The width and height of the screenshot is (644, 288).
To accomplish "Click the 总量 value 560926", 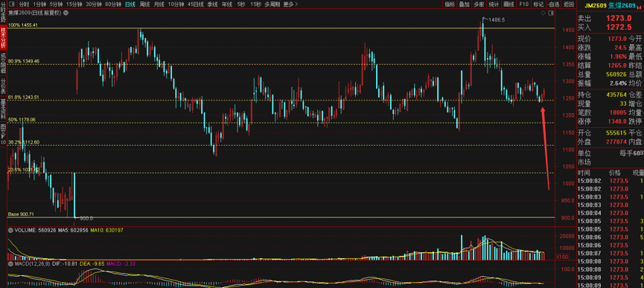I will pyautogui.click(x=616, y=74).
